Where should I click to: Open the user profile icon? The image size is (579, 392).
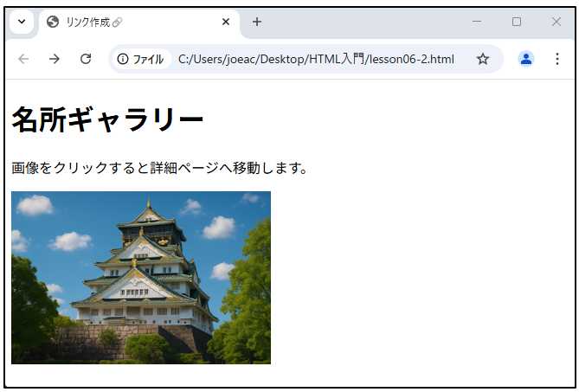pos(526,59)
